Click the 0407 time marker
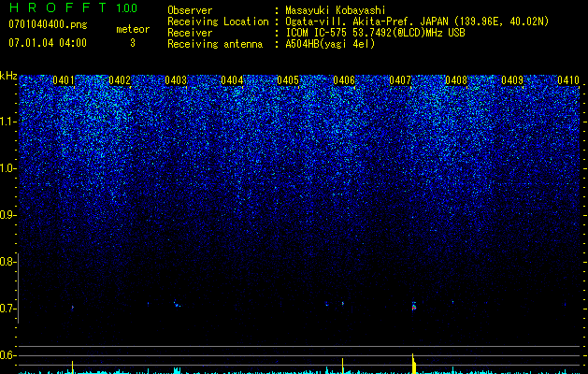The image size is (588, 374). coord(400,80)
